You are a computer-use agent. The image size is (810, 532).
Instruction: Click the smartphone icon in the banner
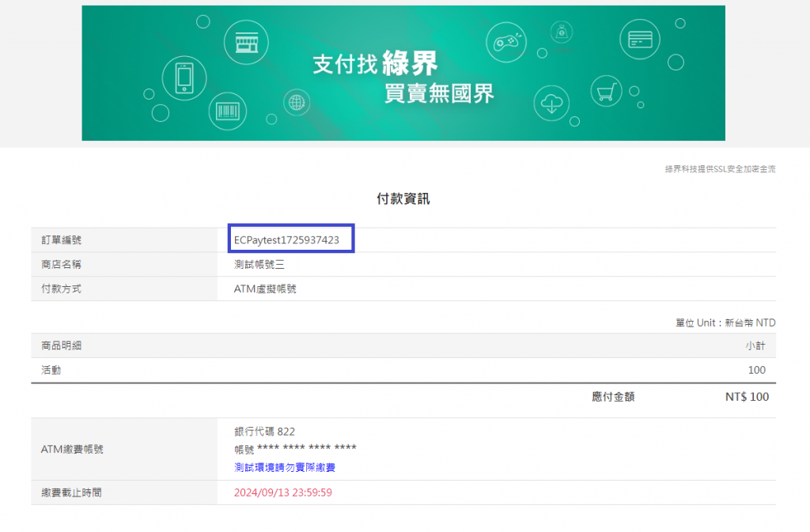click(184, 78)
